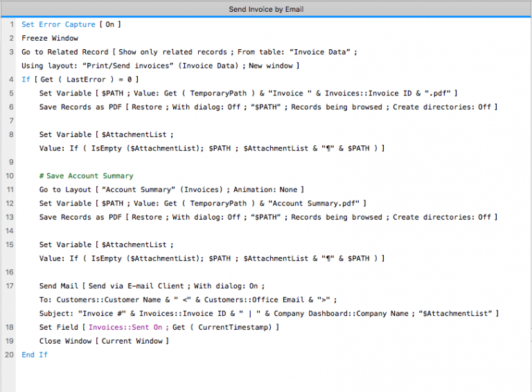Viewport: 532px width, 392px height.
Task: Select the Set Field Invoices::Sent On step
Action: (159, 327)
